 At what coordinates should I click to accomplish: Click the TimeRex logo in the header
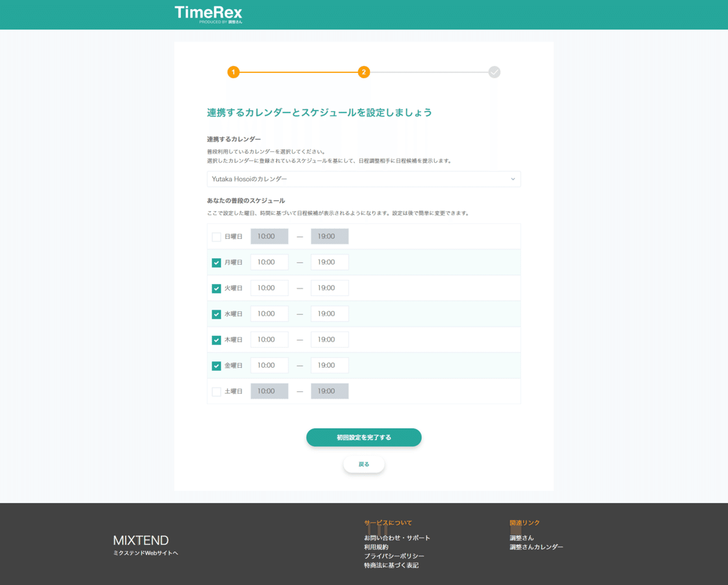click(x=208, y=13)
